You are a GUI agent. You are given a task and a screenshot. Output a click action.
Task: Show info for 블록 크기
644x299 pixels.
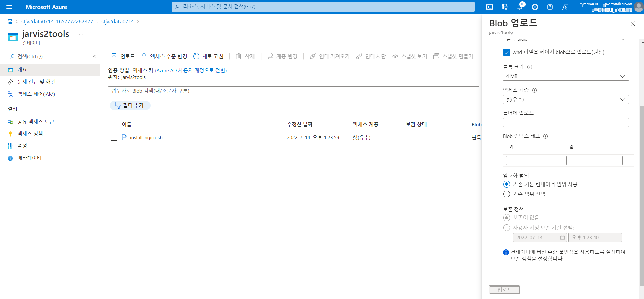[530, 67]
